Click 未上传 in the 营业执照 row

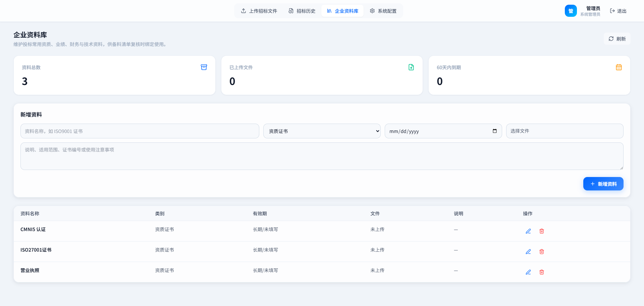coord(377,270)
